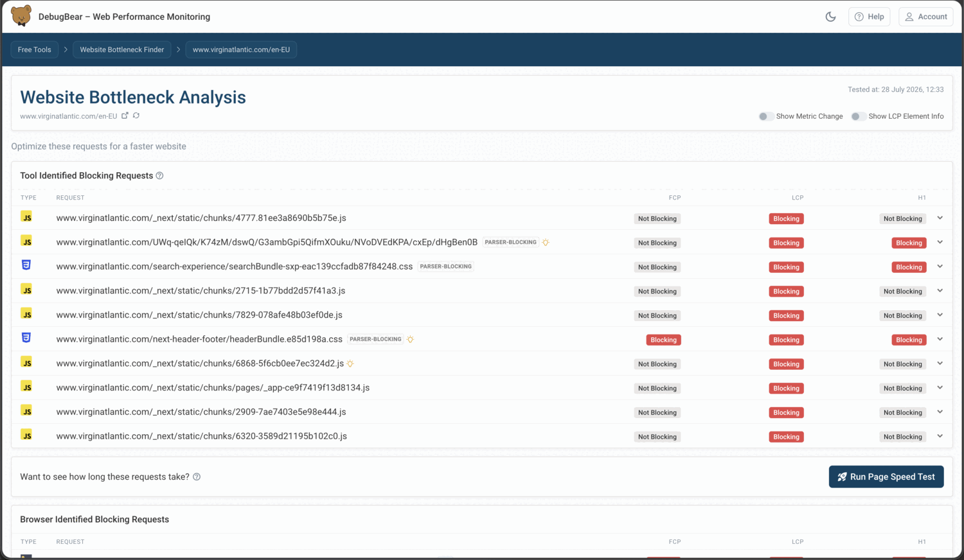Click lightbulb icon on 6868 chunk row
This screenshot has height=560, width=964.
coord(350,363)
